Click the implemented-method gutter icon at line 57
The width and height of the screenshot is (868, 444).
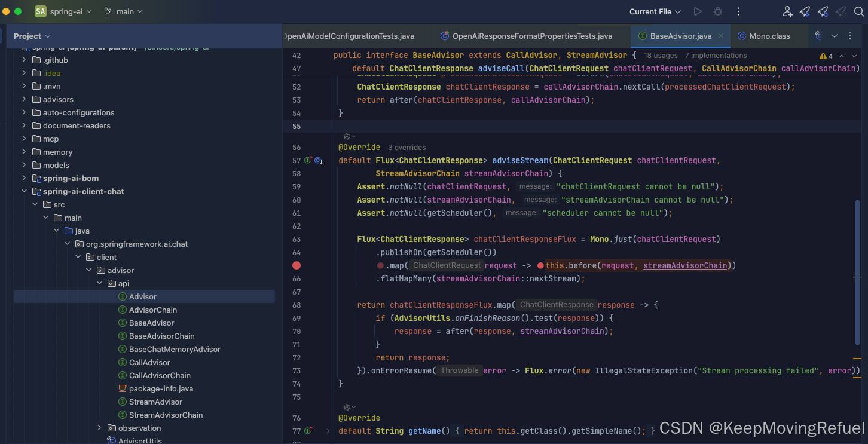coord(308,160)
